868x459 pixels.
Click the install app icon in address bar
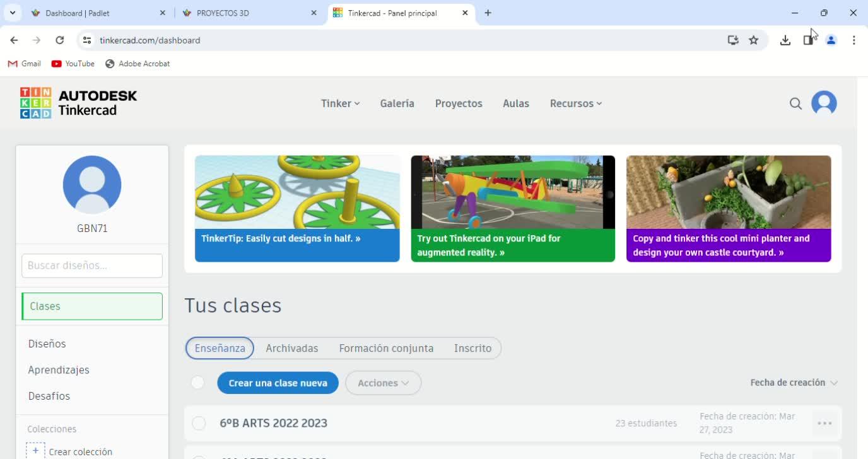click(x=733, y=40)
